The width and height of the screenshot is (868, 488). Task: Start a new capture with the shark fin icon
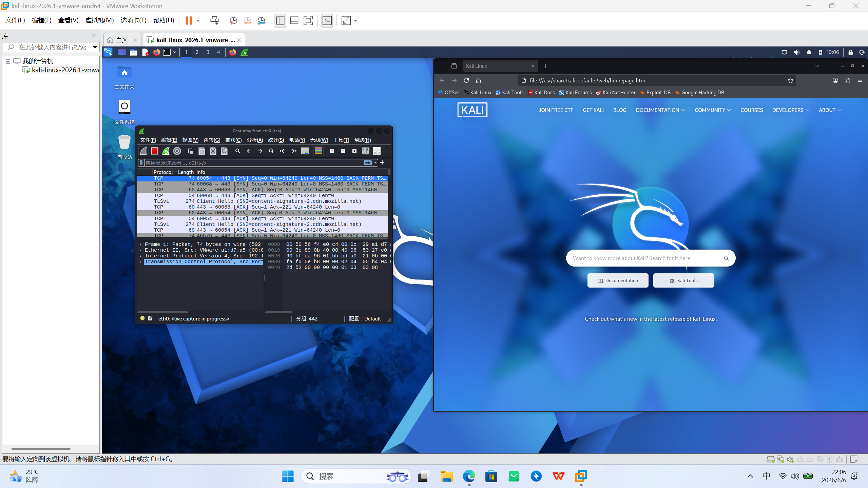[x=143, y=151]
